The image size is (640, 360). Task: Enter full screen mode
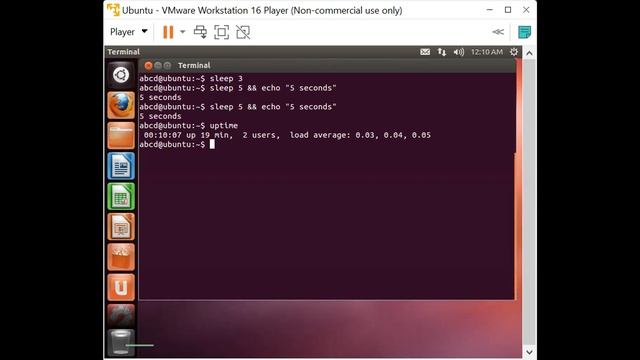(222, 32)
